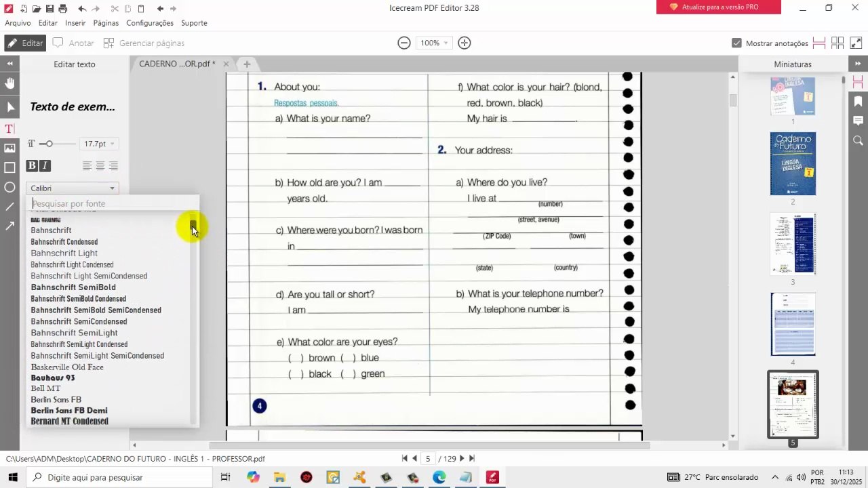Open the search side panel
Screen dimensions: 868x488
pyautogui.click(x=858, y=140)
